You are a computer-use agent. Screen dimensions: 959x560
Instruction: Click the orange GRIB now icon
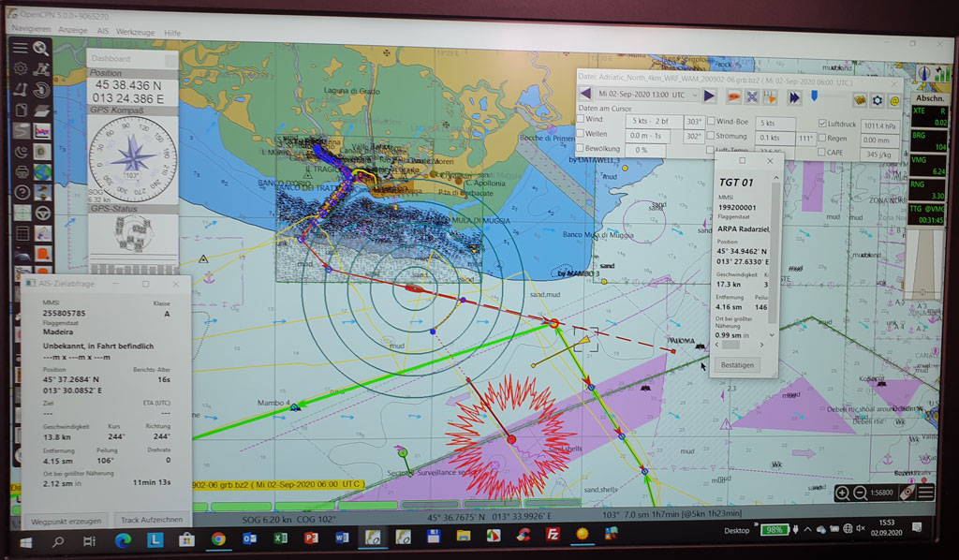(x=733, y=96)
